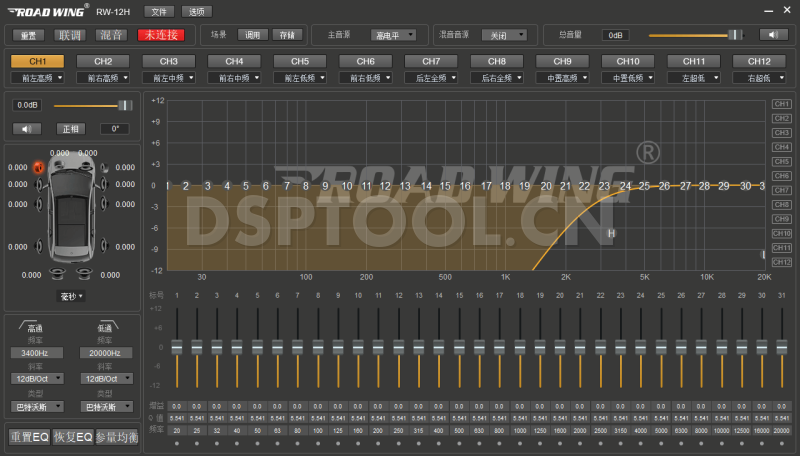Open the 主音源 main source dropdown
The width and height of the screenshot is (800, 456).
pyautogui.click(x=392, y=35)
